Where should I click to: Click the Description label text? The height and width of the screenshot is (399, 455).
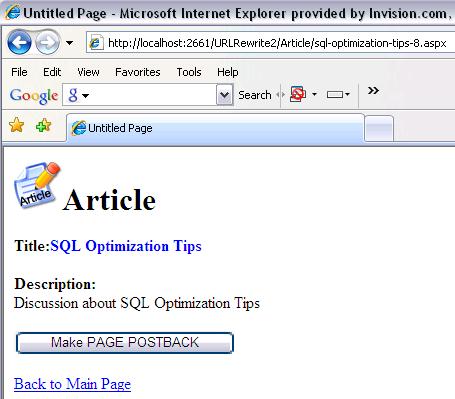(x=55, y=284)
